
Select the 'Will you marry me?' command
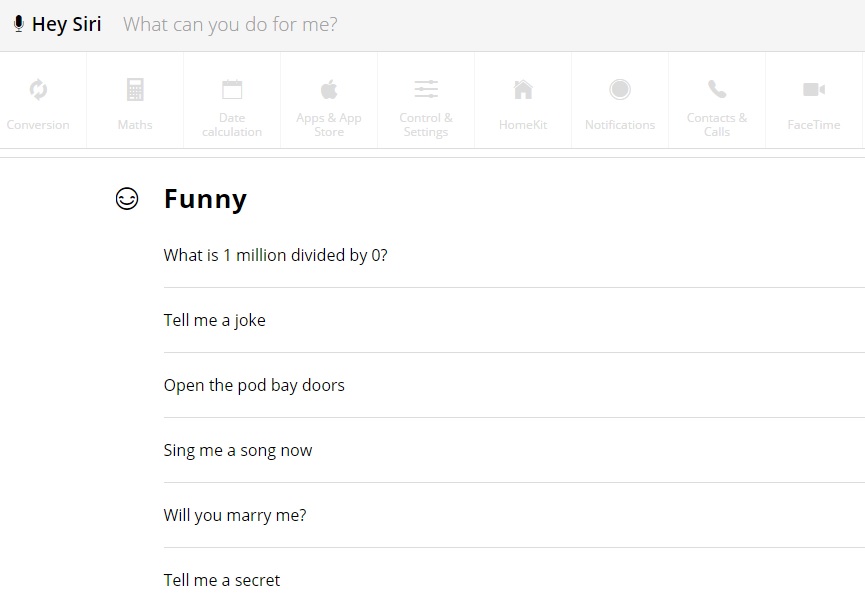pos(514,516)
